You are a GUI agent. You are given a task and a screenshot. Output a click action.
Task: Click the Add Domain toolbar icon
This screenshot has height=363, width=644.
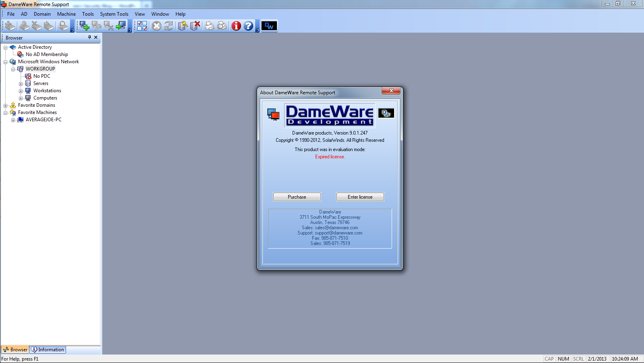tap(10, 26)
